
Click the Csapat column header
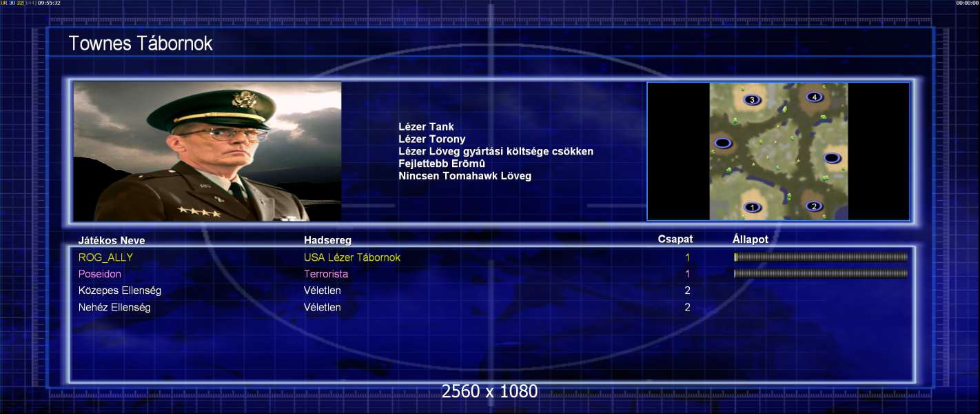click(x=675, y=239)
